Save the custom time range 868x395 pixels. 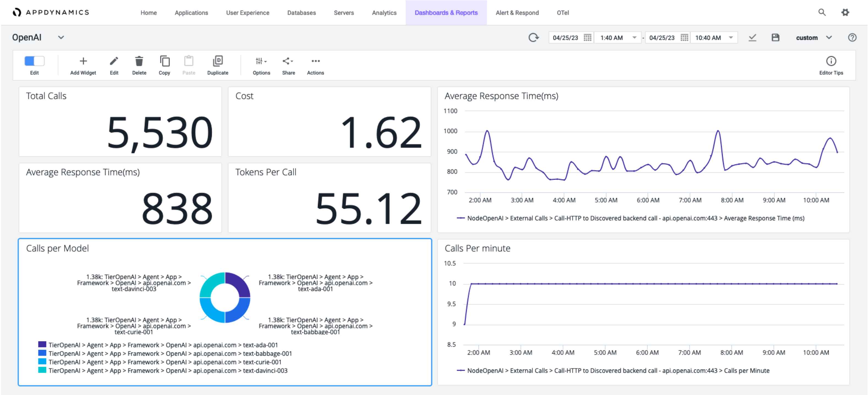tap(775, 37)
